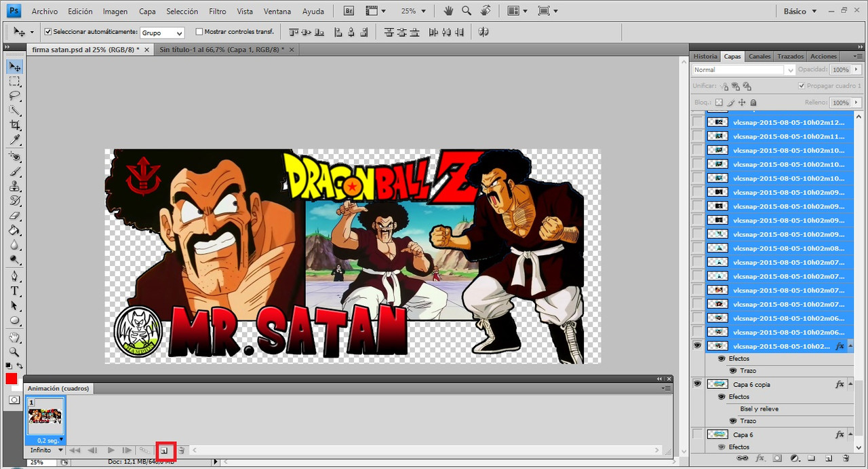This screenshot has height=469, width=868.
Task: Toggle Propagar cuadro 1 checkbox
Action: point(802,86)
